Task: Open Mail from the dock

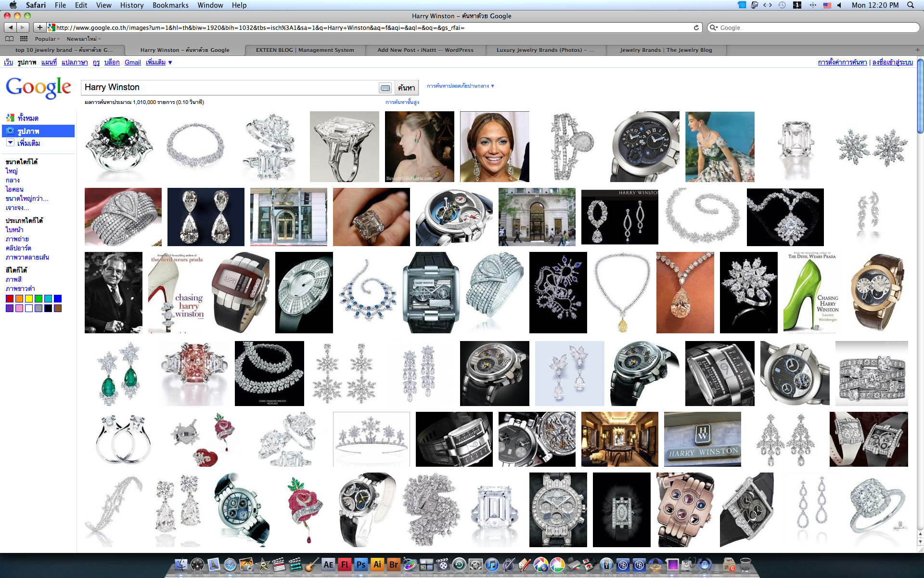Action: (214, 565)
